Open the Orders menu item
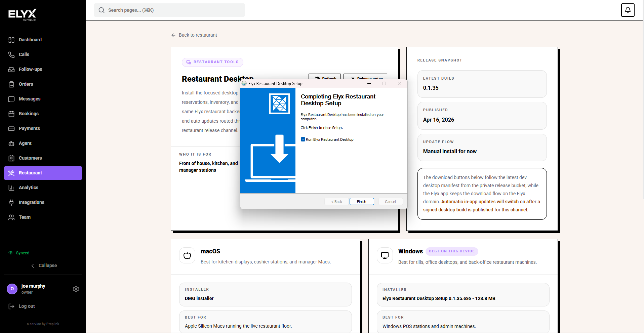Screen dimensions: 644x333 pos(43,84)
